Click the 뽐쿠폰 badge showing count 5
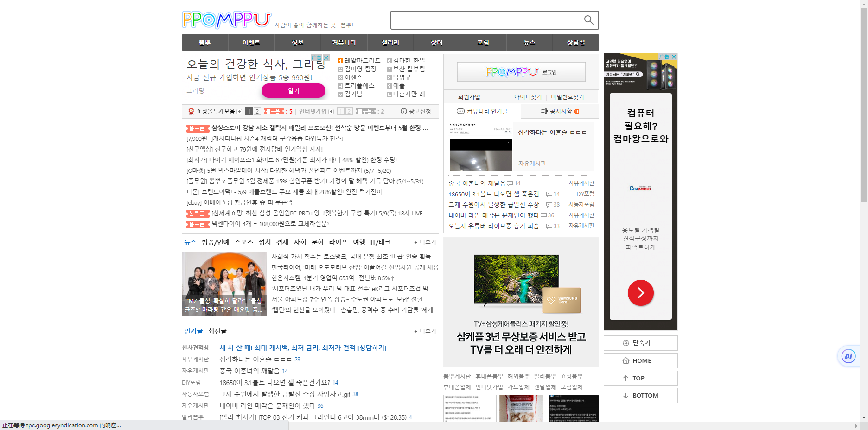 coord(274,111)
